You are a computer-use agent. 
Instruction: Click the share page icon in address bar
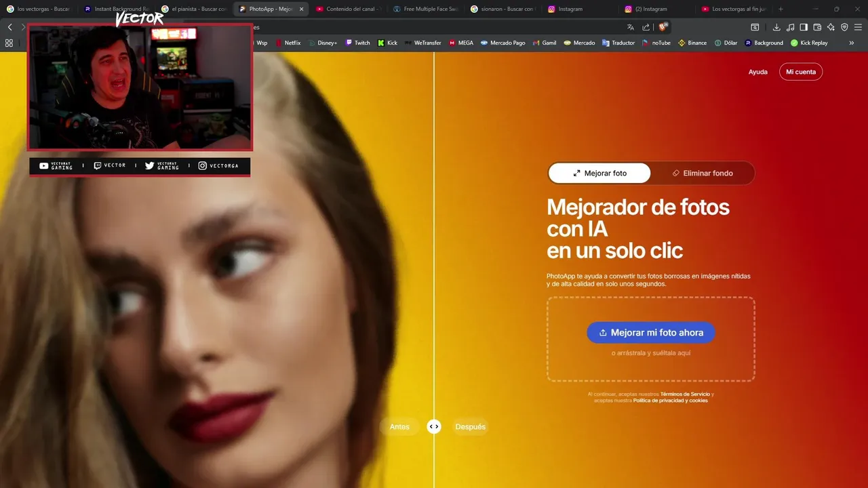(x=646, y=27)
